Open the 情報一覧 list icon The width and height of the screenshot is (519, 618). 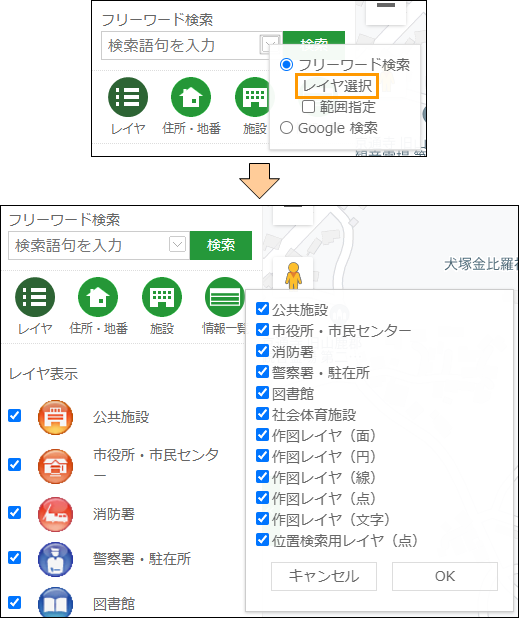click(225, 297)
